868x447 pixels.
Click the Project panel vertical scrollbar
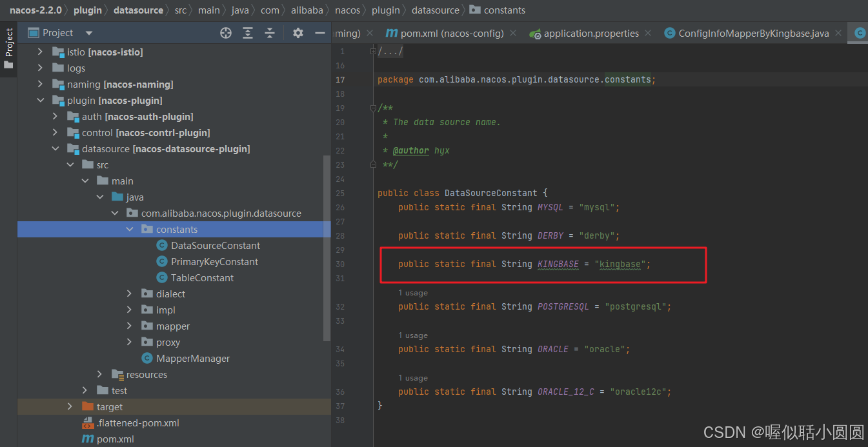327,248
